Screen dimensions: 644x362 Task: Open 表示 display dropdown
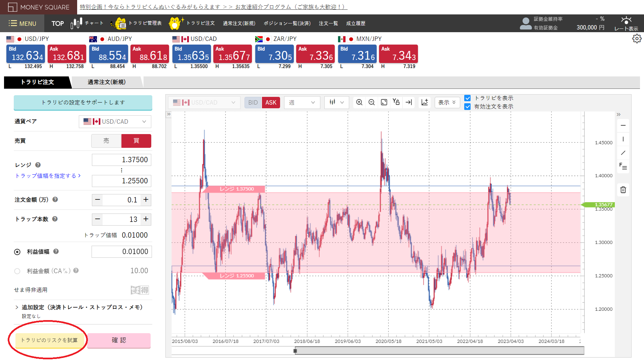[447, 103]
